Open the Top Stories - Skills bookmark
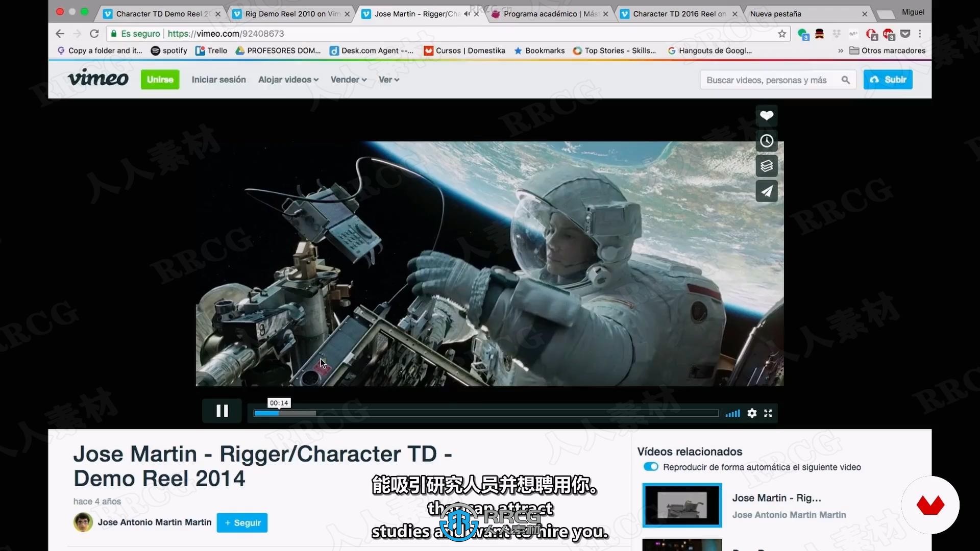This screenshot has width=980, height=551. (x=615, y=51)
